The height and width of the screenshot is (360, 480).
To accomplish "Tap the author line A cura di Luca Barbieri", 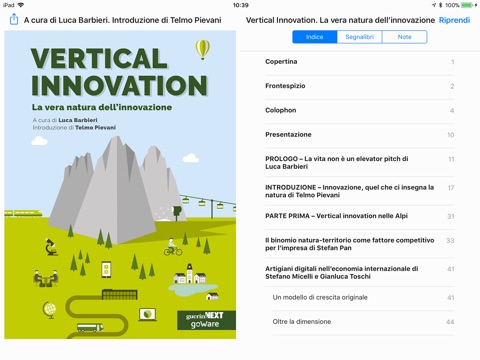I will coord(122,20).
